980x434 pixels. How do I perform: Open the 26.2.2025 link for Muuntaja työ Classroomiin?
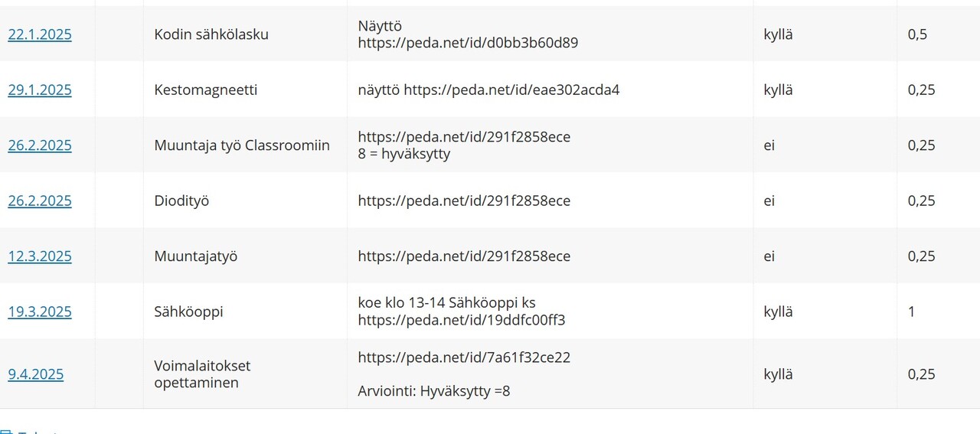pos(40,145)
